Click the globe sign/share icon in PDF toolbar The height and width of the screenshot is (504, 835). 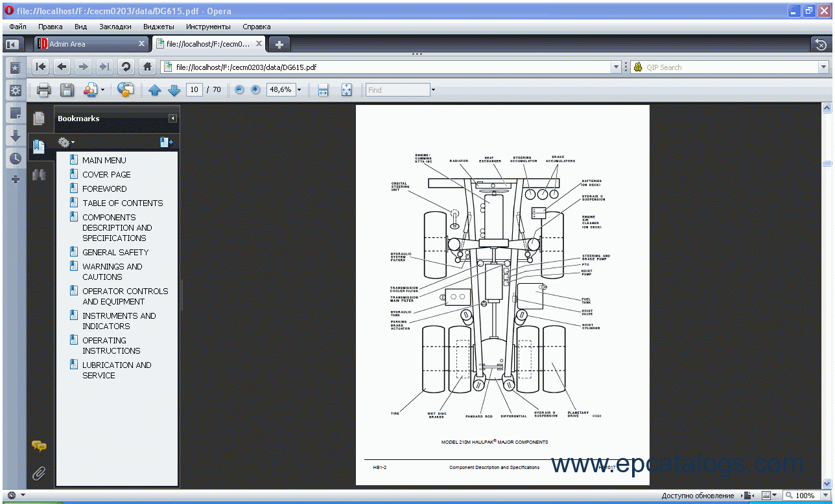click(x=126, y=90)
